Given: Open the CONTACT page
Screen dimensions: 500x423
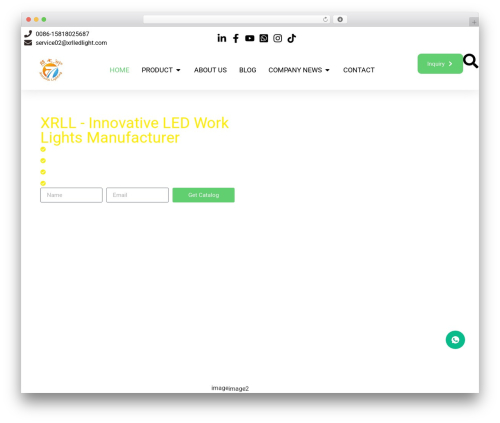Looking at the screenshot, I should point(359,70).
